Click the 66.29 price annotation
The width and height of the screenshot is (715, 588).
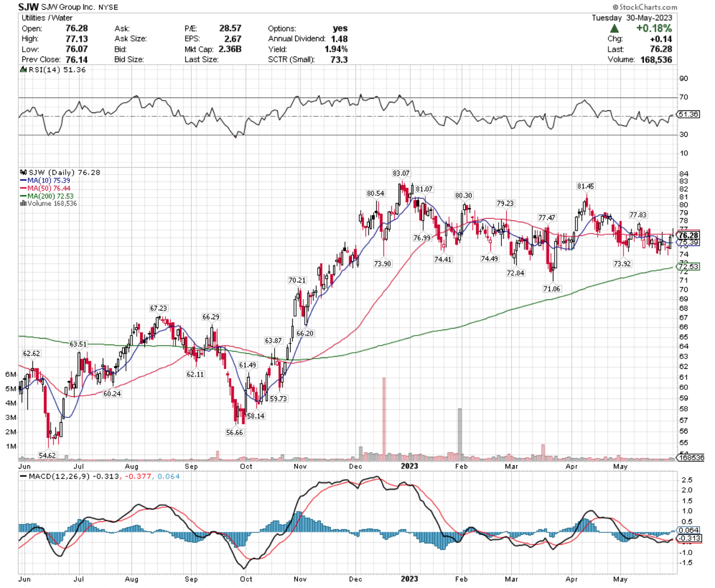click(211, 317)
